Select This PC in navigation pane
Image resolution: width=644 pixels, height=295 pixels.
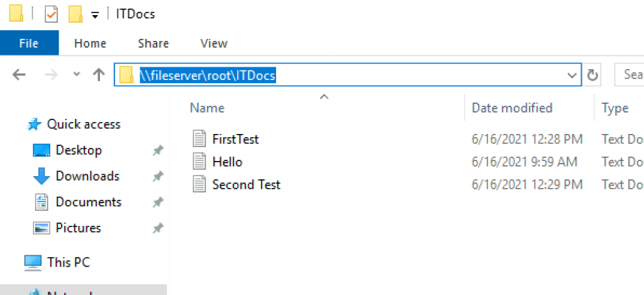click(68, 262)
